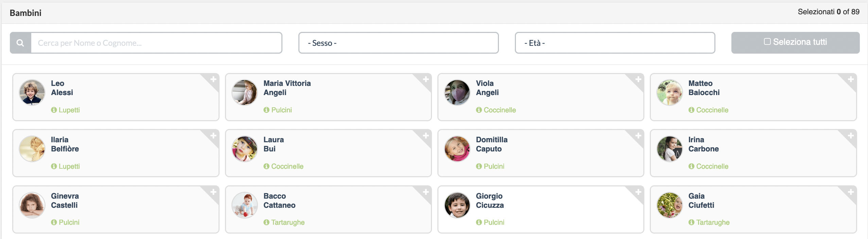Click the plus icon on Matteo Baiocchi's card
The height and width of the screenshot is (239, 868).
pyautogui.click(x=851, y=79)
